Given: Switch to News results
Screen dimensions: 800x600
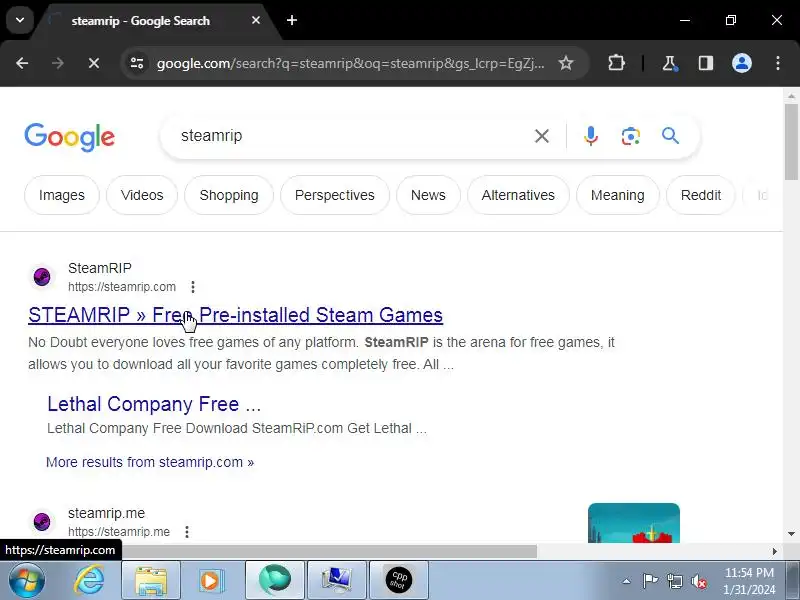Looking at the screenshot, I should (428, 195).
